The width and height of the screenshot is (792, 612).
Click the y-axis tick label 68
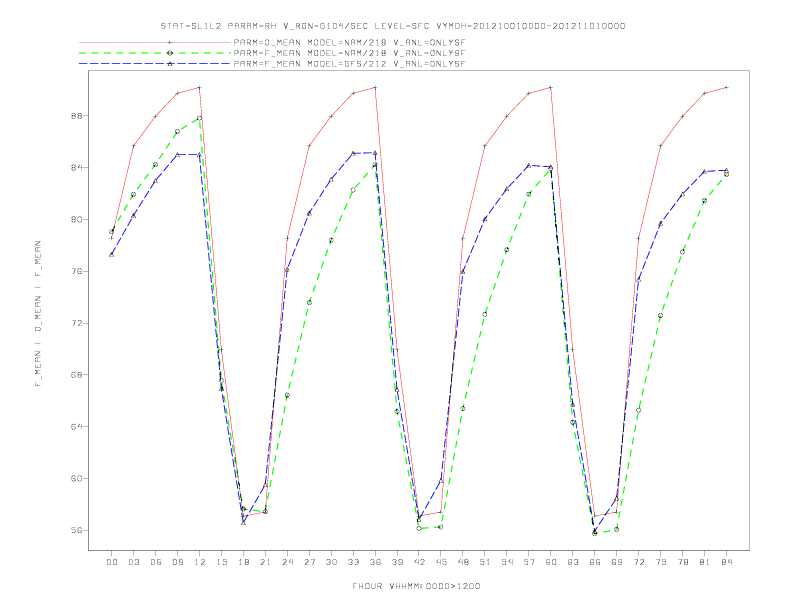(76, 375)
